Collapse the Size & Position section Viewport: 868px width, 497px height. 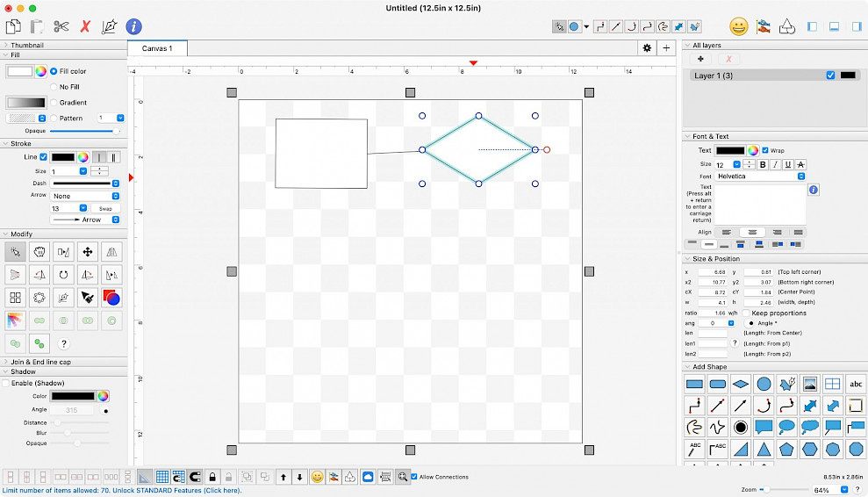tap(687, 259)
